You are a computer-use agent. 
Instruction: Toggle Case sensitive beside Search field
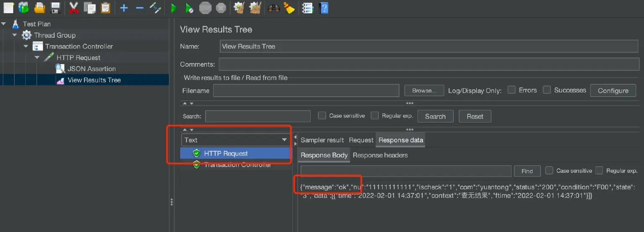tap(322, 116)
